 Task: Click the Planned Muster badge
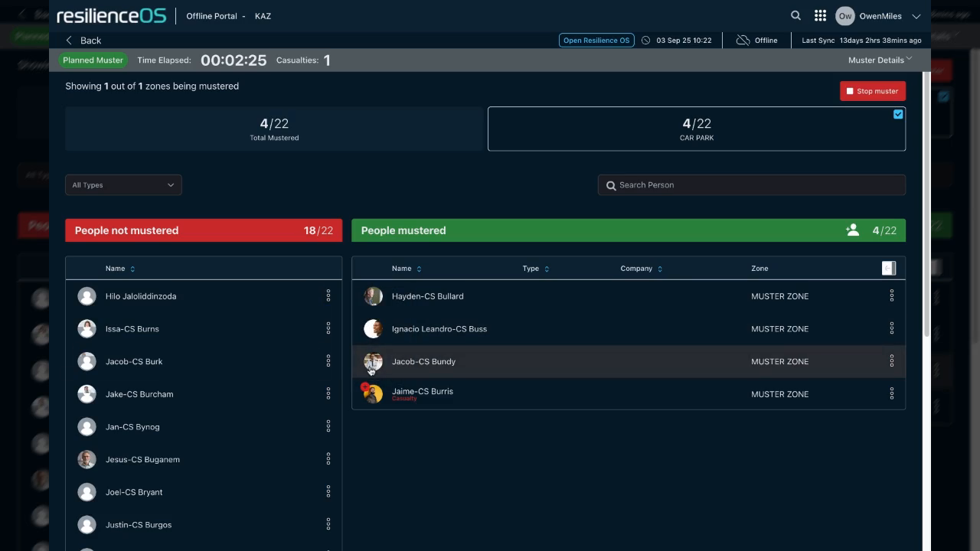(93, 60)
